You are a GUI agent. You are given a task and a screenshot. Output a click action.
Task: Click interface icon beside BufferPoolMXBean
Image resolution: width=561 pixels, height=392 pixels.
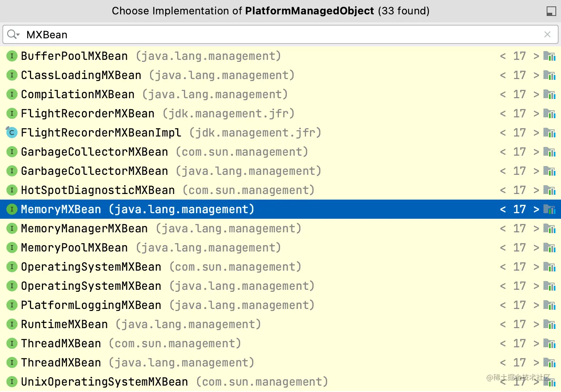(12, 56)
